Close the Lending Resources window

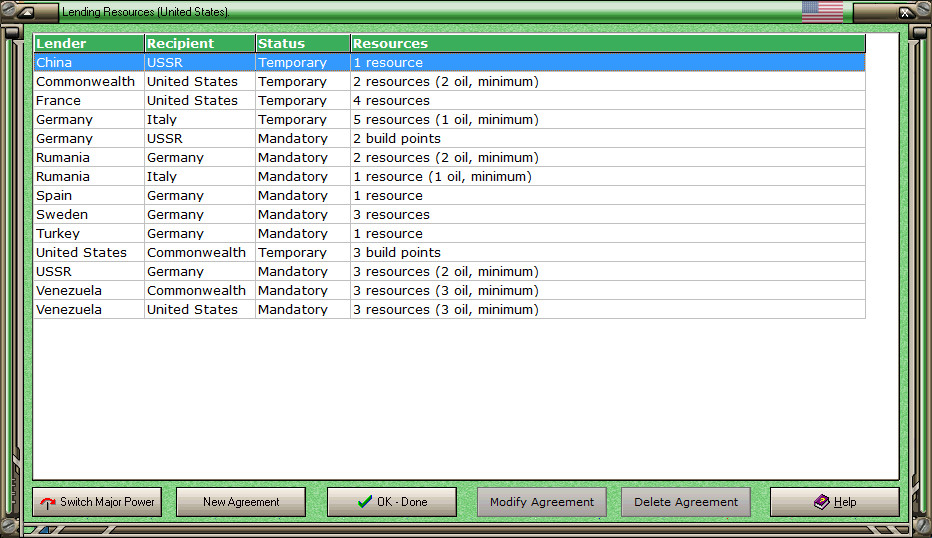pyautogui.click(x=905, y=12)
